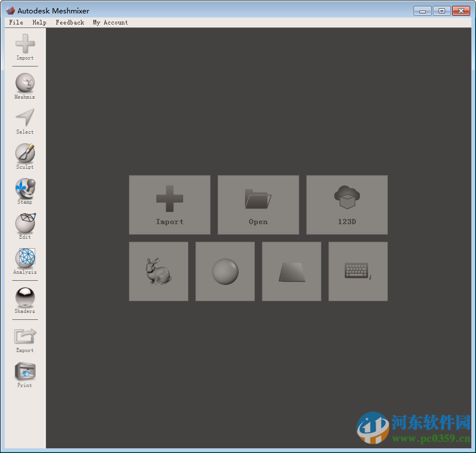
Task: Click the Meshmixer logo in title bar
Action: coord(10,11)
